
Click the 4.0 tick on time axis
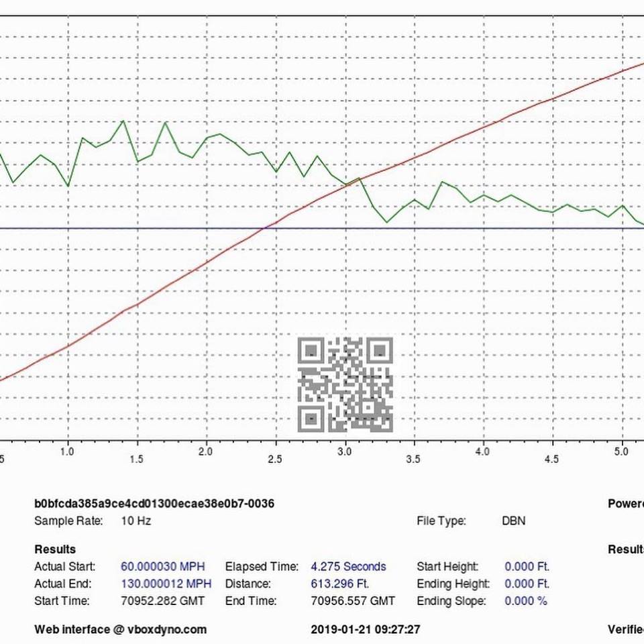click(482, 452)
